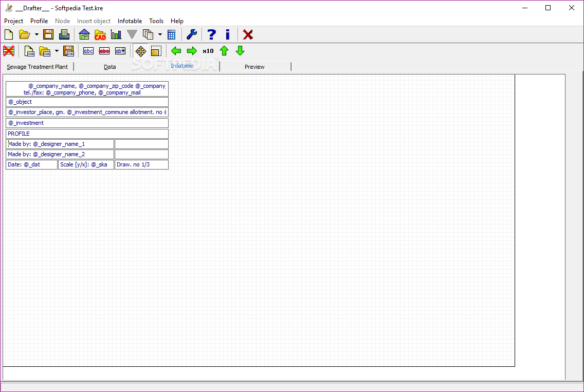Viewport: 584px width, 392px height.
Task: Toggle the x10 step multiplier
Action: click(x=208, y=51)
